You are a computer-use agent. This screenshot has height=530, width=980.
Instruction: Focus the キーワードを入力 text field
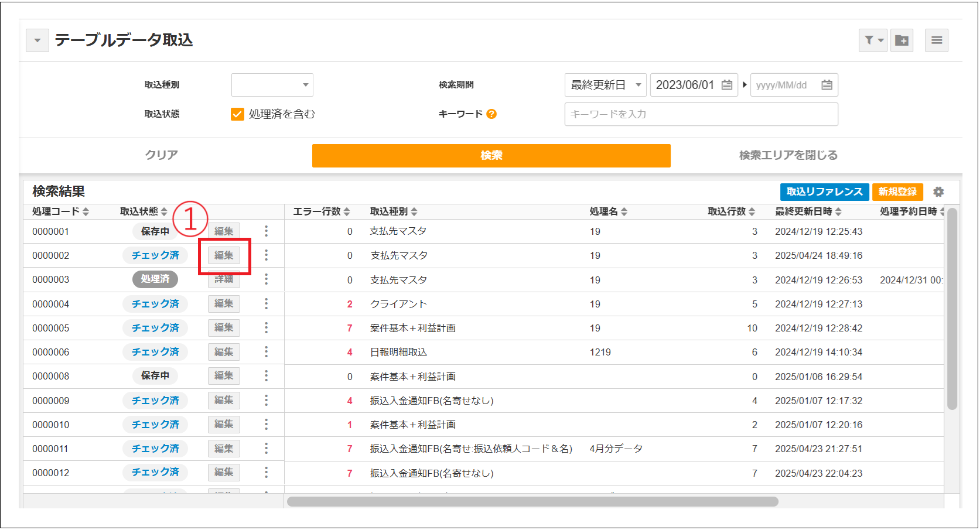click(x=701, y=114)
